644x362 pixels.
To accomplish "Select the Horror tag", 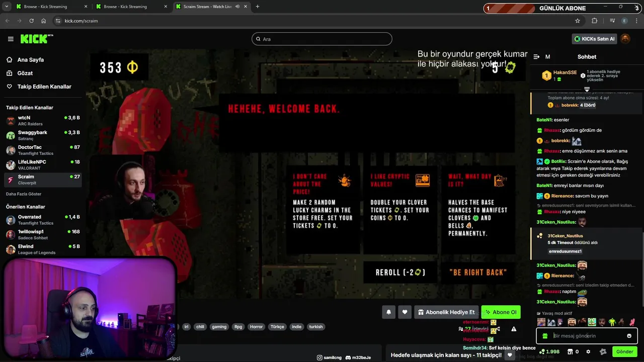I will 256,327.
